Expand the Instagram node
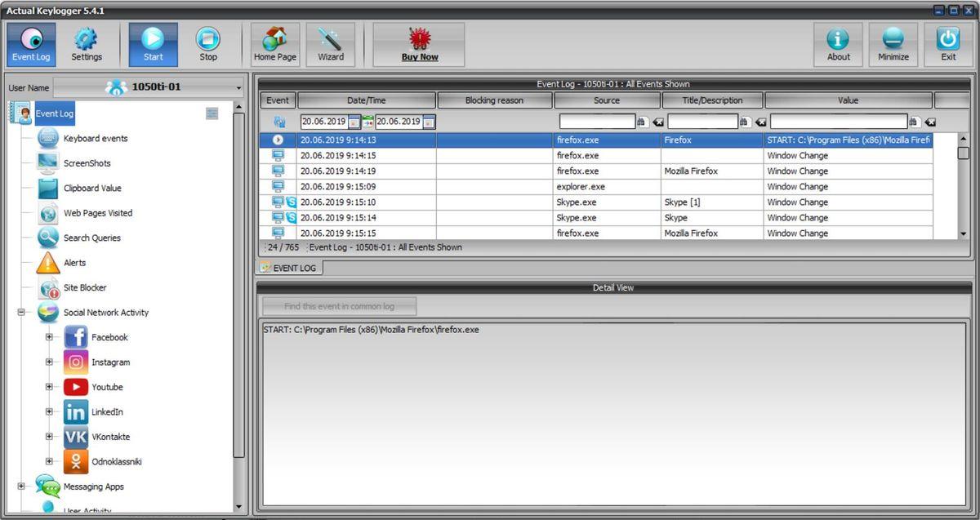This screenshot has width=980, height=520. (x=49, y=362)
